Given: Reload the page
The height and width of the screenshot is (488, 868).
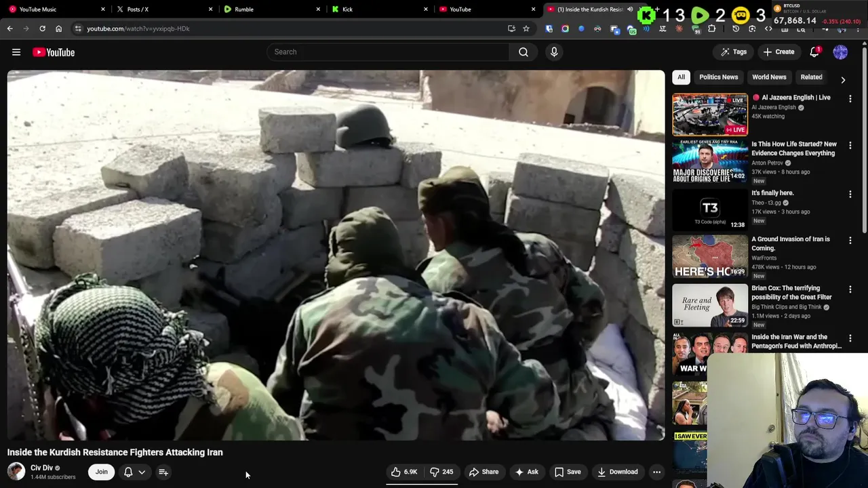Looking at the screenshot, I should point(42,28).
